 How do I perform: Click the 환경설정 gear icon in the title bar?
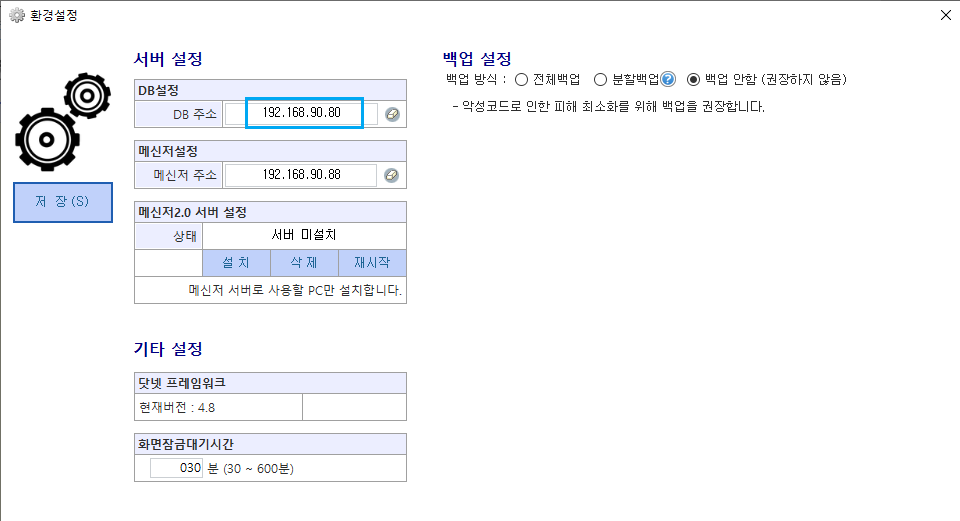click(17, 15)
